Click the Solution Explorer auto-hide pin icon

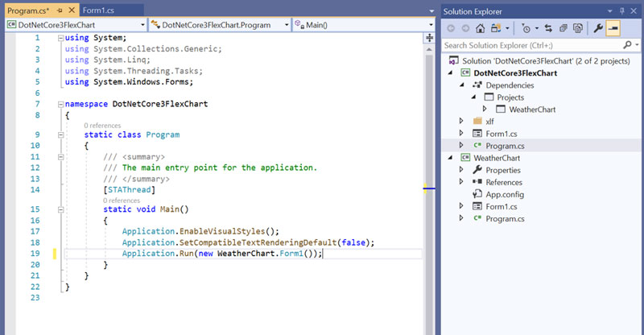coord(621,11)
